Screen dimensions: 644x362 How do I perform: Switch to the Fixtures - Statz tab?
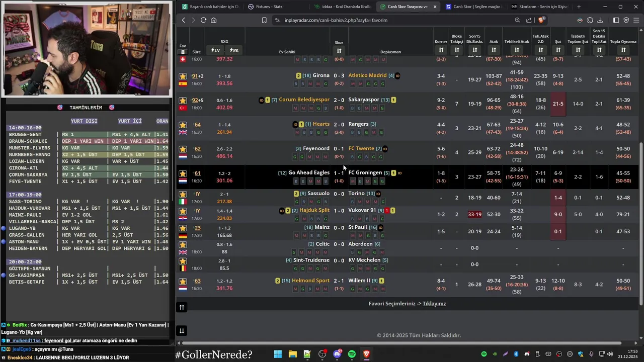(x=275, y=7)
